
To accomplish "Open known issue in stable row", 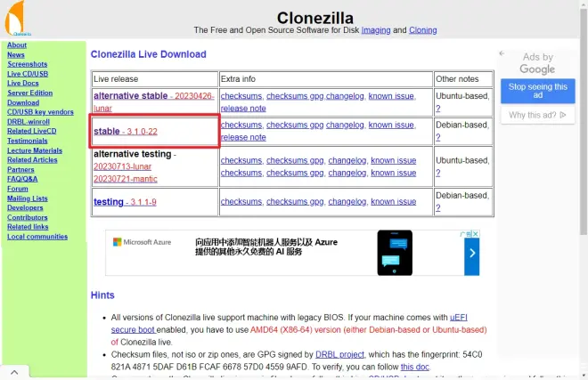I will click(x=391, y=125).
